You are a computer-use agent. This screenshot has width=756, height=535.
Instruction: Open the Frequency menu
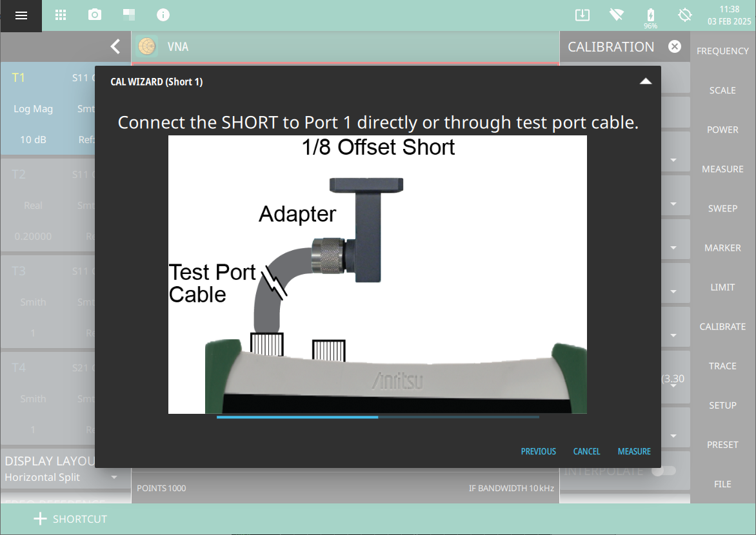tap(722, 51)
